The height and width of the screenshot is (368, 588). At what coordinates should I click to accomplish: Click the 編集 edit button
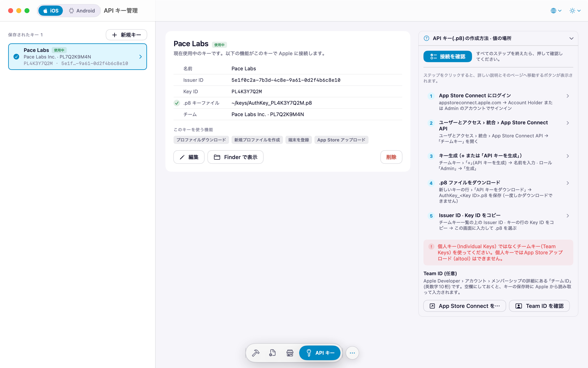[189, 157]
